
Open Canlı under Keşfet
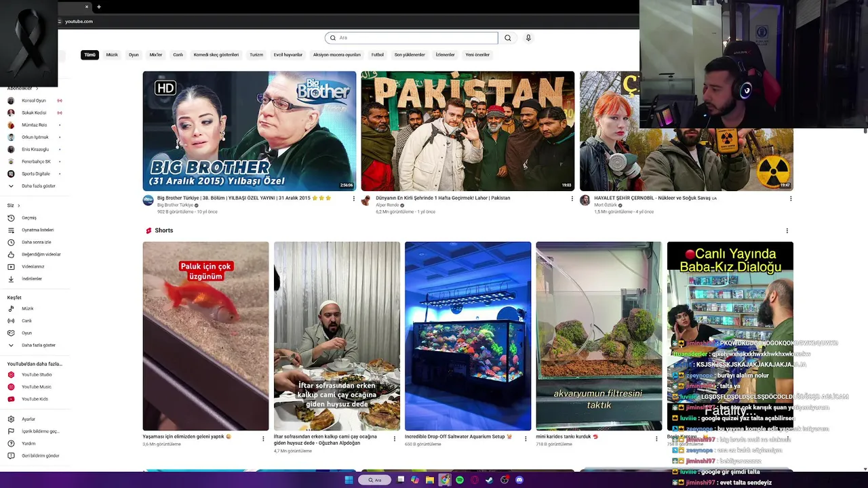coord(26,321)
